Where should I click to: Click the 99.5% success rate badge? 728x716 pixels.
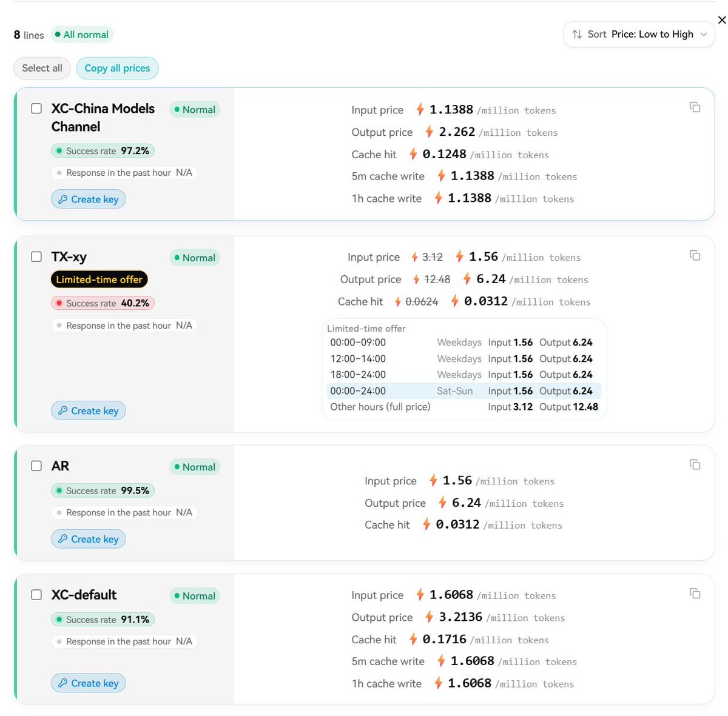click(103, 490)
